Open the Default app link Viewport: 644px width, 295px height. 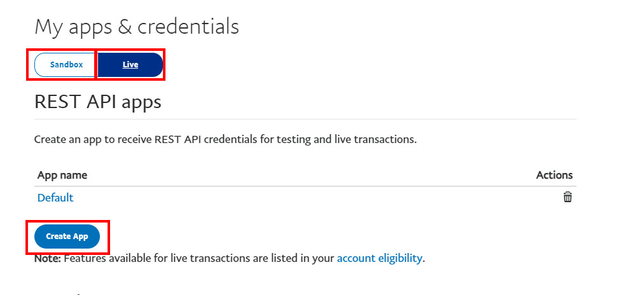[x=55, y=197]
